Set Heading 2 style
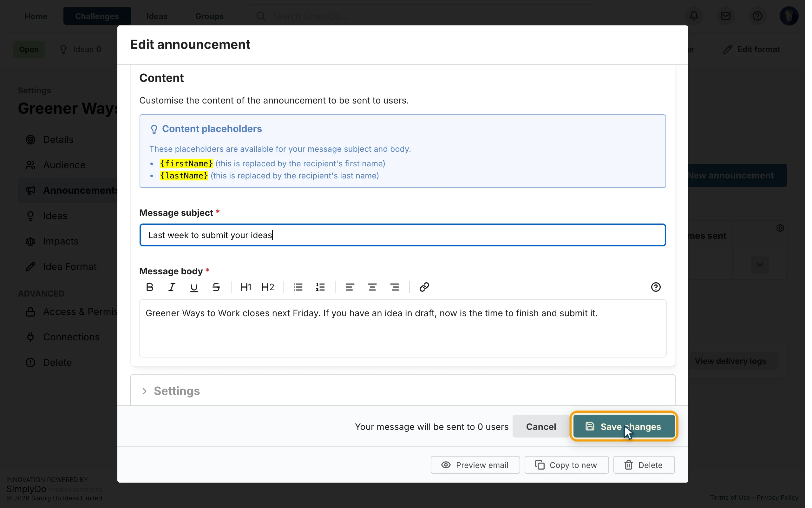 click(268, 287)
